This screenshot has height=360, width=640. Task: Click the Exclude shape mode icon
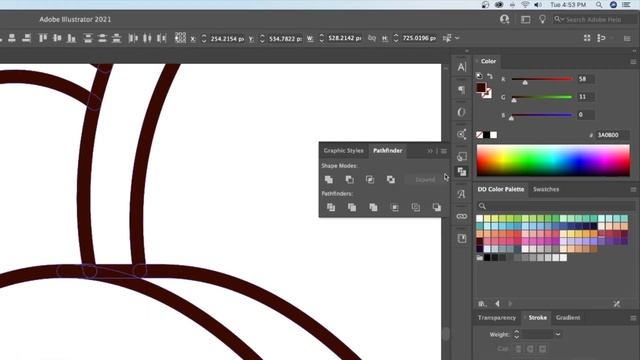click(391, 180)
